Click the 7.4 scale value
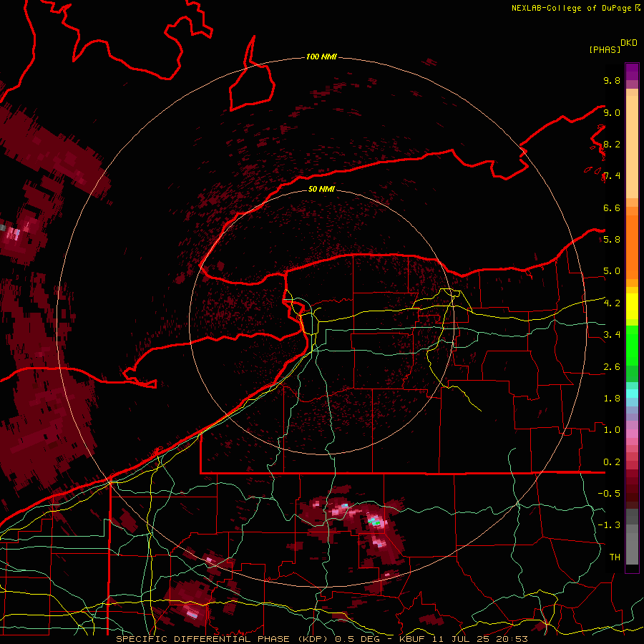The image size is (644, 644). pyautogui.click(x=612, y=176)
